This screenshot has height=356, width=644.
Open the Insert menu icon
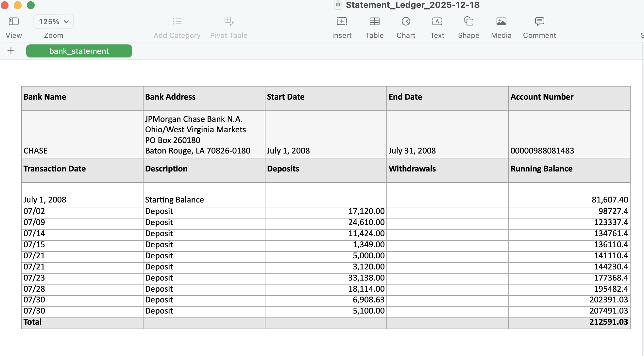pyautogui.click(x=341, y=21)
